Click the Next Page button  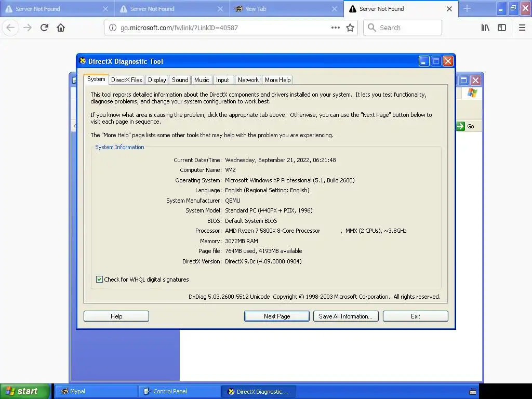pyautogui.click(x=277, y=316)
